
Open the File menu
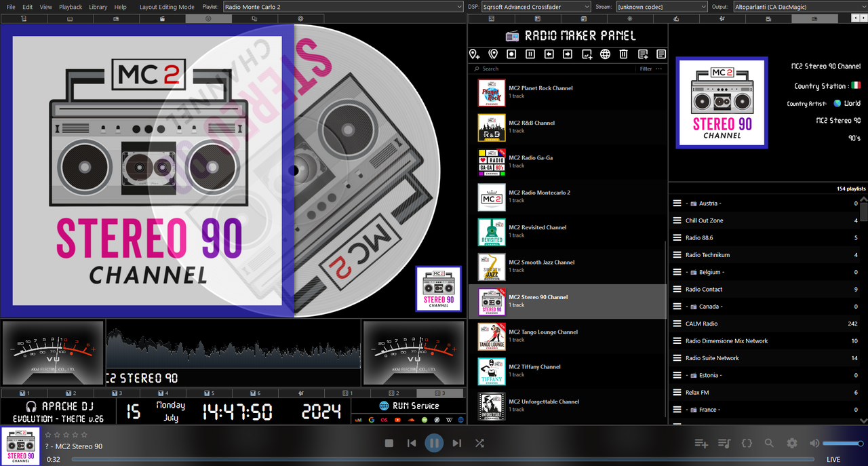pos(11,7)
